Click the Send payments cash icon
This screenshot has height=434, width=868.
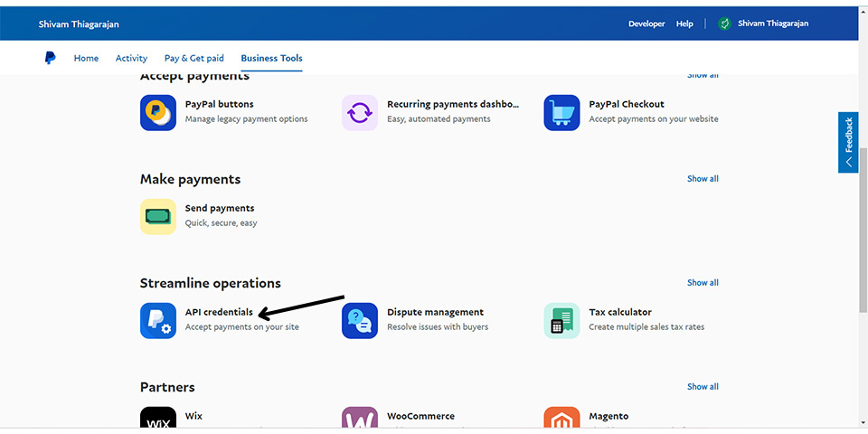[158, 217]
